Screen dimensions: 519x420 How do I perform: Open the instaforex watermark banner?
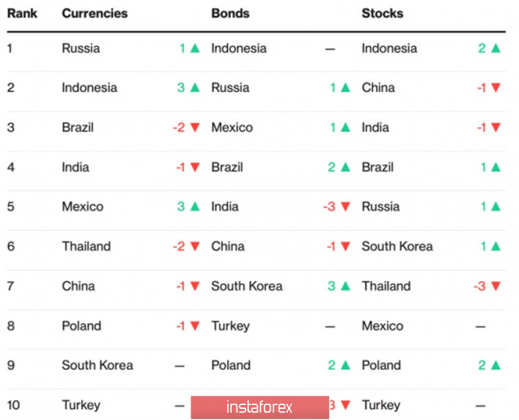point(260,407)
